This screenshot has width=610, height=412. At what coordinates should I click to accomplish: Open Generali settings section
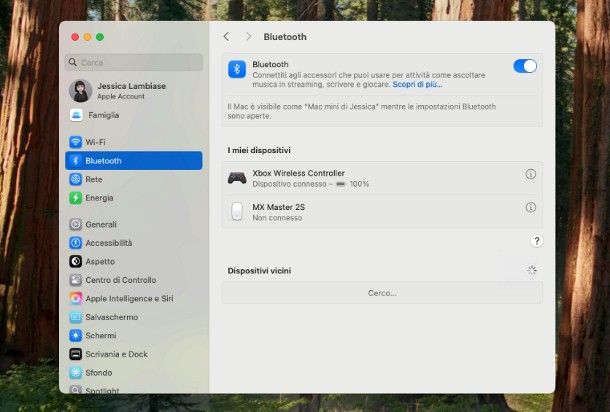click(100, 225)
